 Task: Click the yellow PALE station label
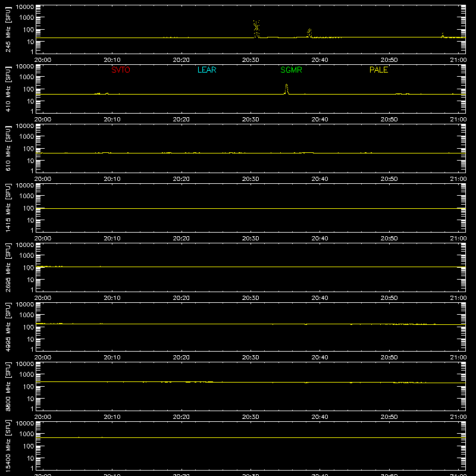pos(378,70)
